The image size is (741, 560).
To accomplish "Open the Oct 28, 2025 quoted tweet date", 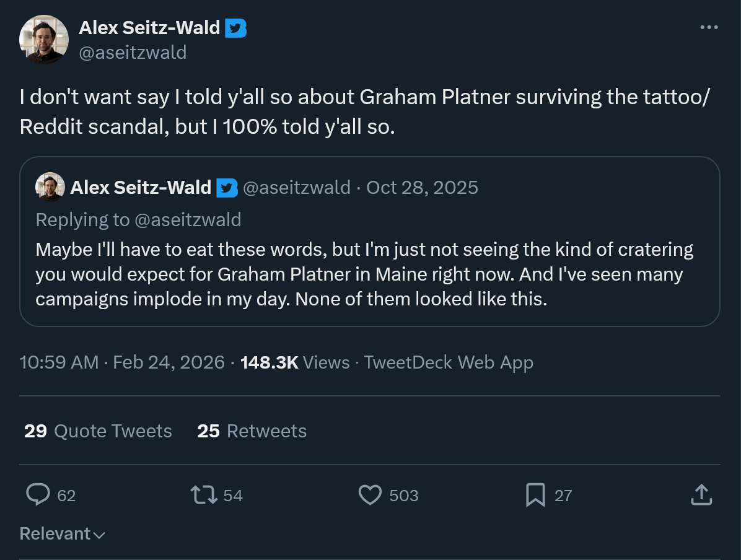I will pyautogui.click(x=422, y=188).
